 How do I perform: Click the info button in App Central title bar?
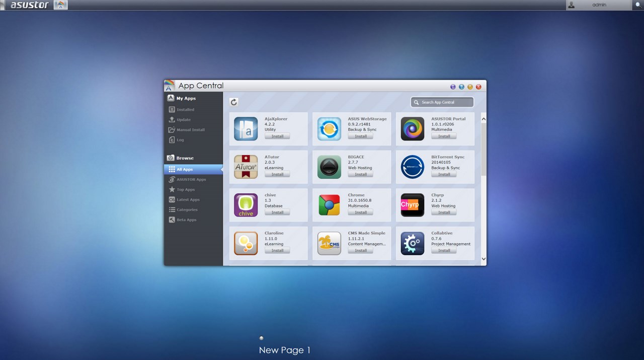tap(453, 87)
